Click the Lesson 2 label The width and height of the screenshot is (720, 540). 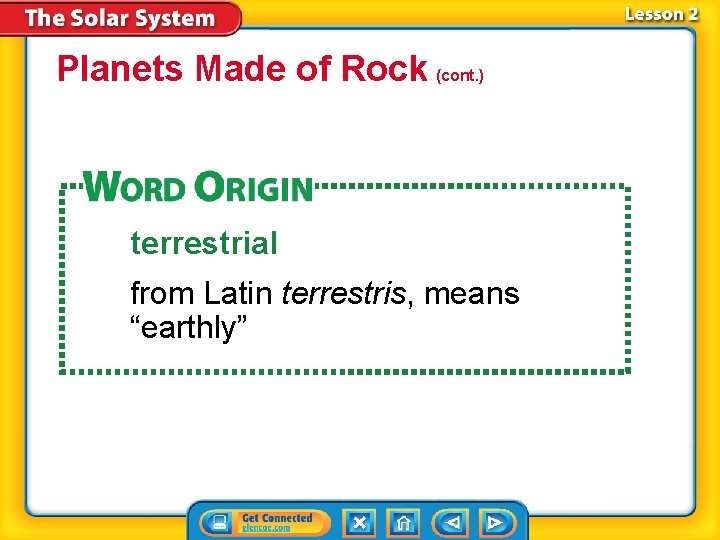(661, 15)
